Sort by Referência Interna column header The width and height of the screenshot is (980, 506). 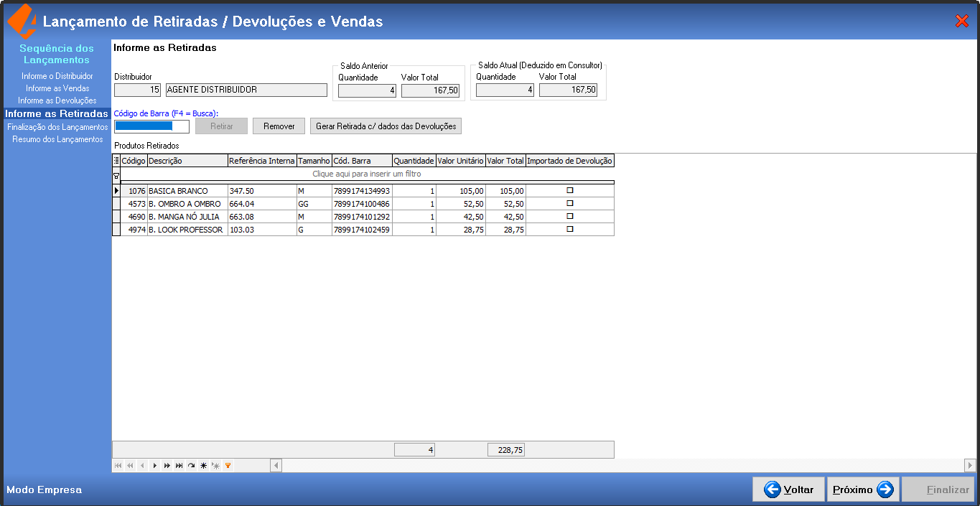(x=262, y=161)
